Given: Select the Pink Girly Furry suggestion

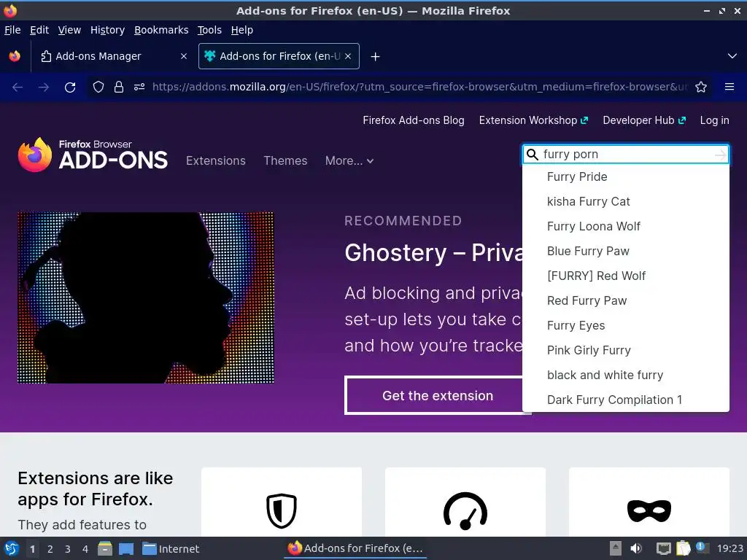Looking at the screenshot, I should 625,350.
